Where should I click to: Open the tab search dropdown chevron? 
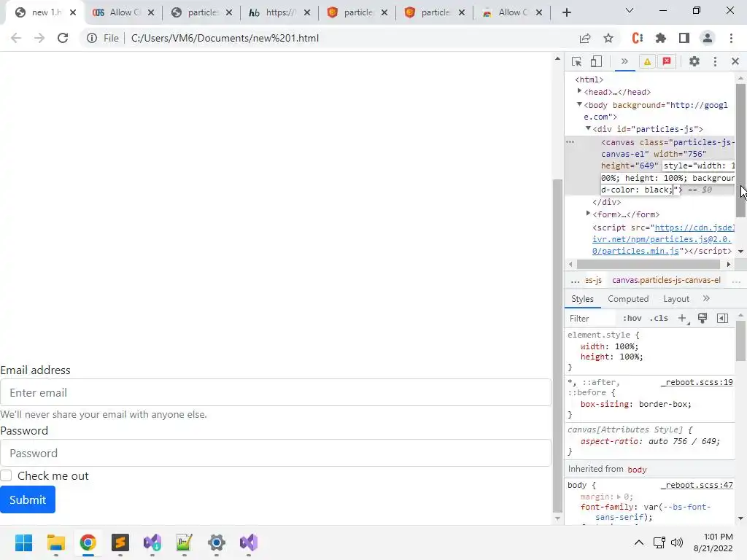tap(630, 10)
